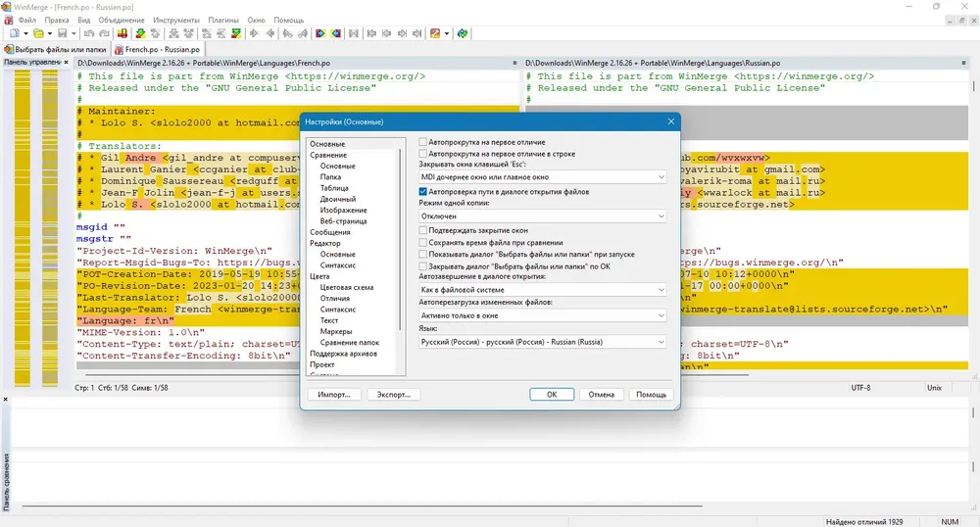Click the red-yellow diff marker toolbar icon
The image size is (980, 527).
coord(122,33)
